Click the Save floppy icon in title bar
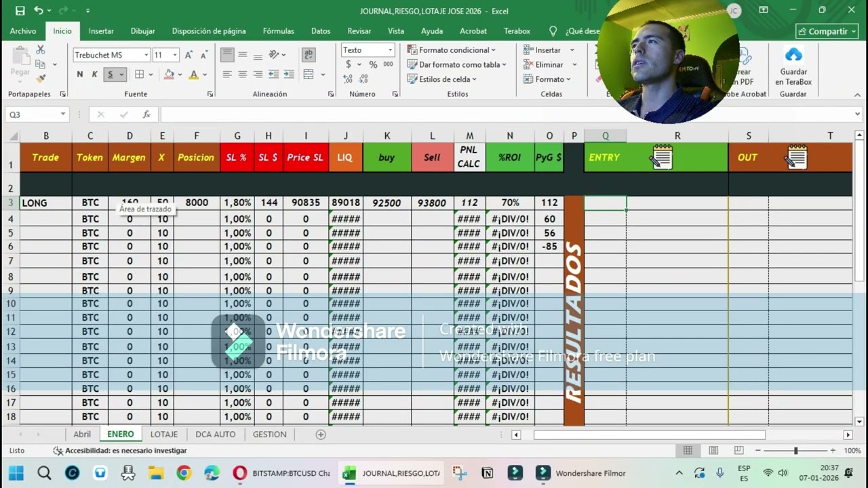Image resolution: width=868 pixels, height=488 pixels. tap(20, 11)
